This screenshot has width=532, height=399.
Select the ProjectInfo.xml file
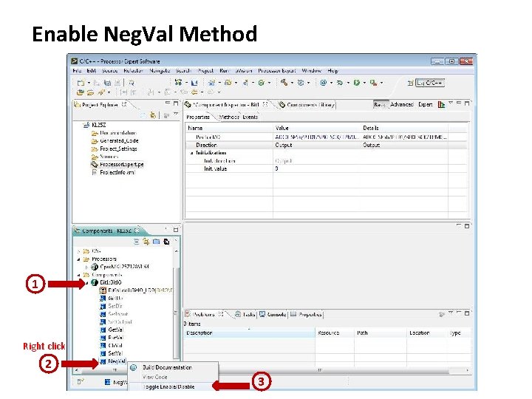pos(117,172)
